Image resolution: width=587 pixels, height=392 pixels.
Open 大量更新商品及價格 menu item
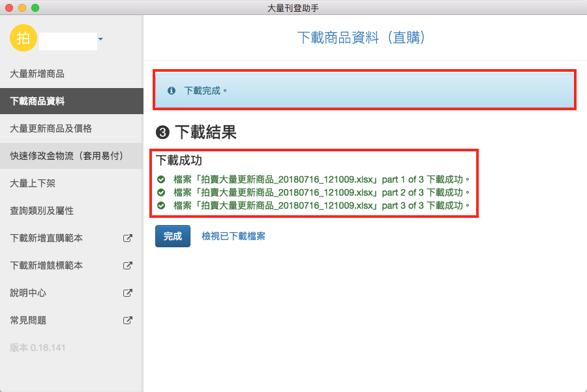[x=51, y=128]
